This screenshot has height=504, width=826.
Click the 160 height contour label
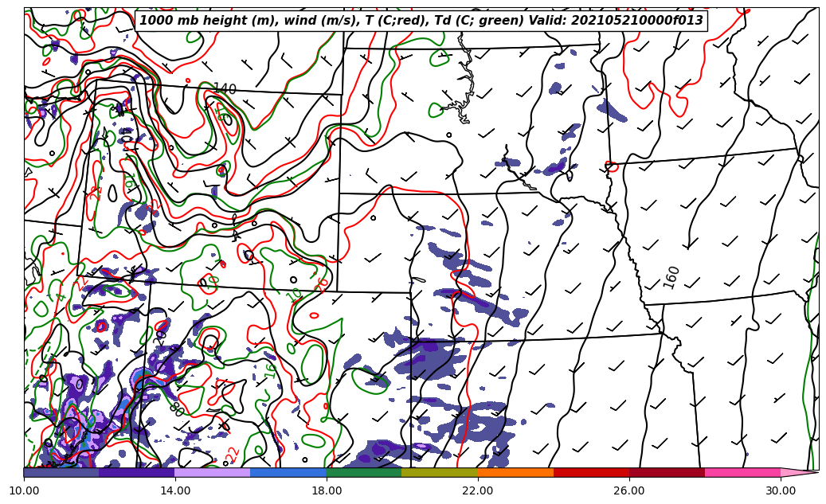pos(671,277)
